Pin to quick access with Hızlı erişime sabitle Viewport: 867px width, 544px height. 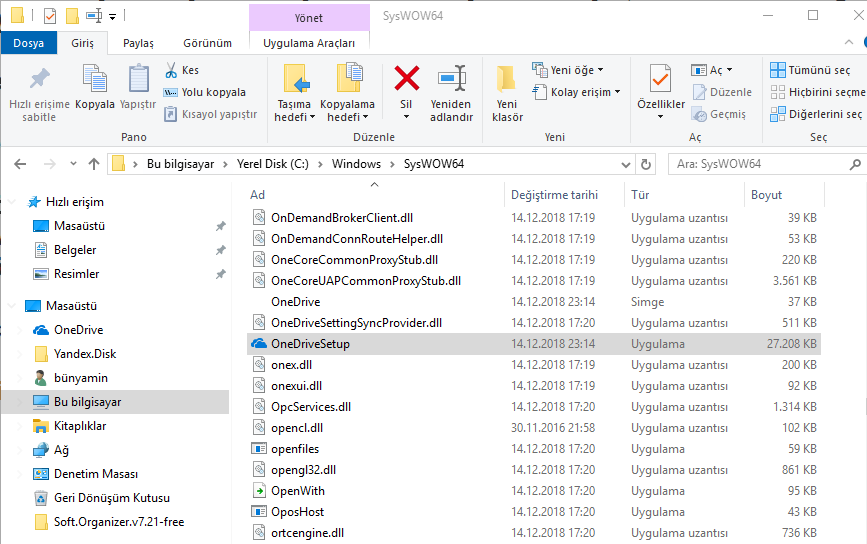click(39, 94)
